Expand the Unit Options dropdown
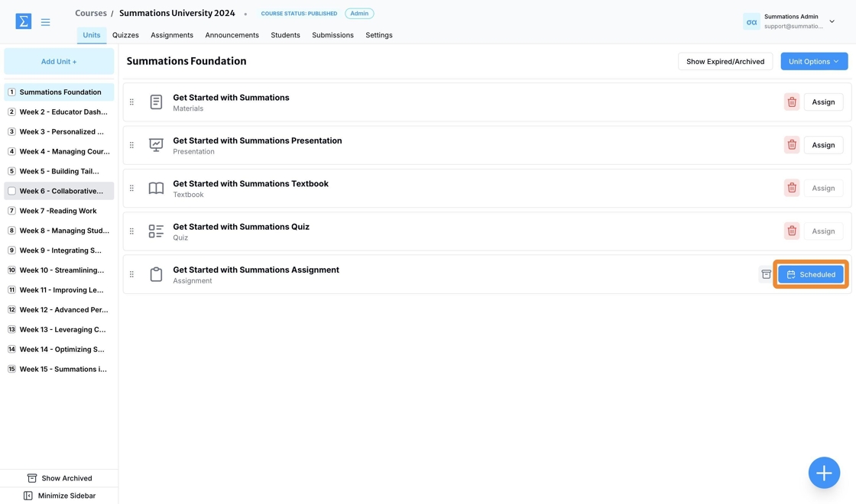The width and height of the screenshot is (856, 504). pos(814,62)
